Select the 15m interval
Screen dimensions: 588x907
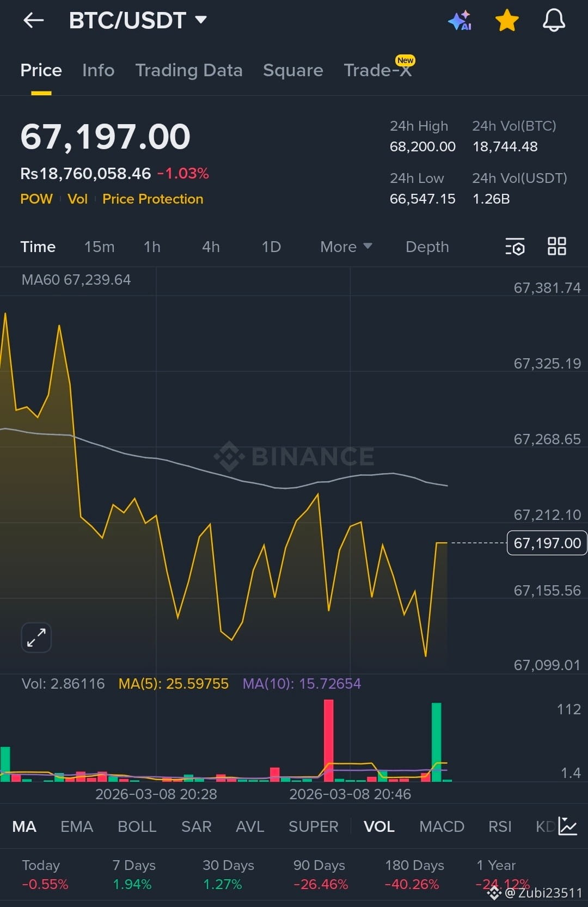(x=99, y=247)
